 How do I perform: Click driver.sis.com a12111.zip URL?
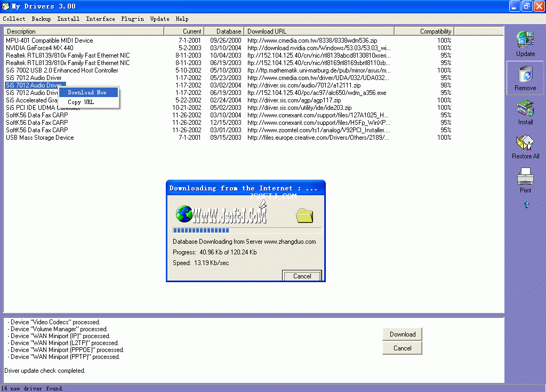304,85
